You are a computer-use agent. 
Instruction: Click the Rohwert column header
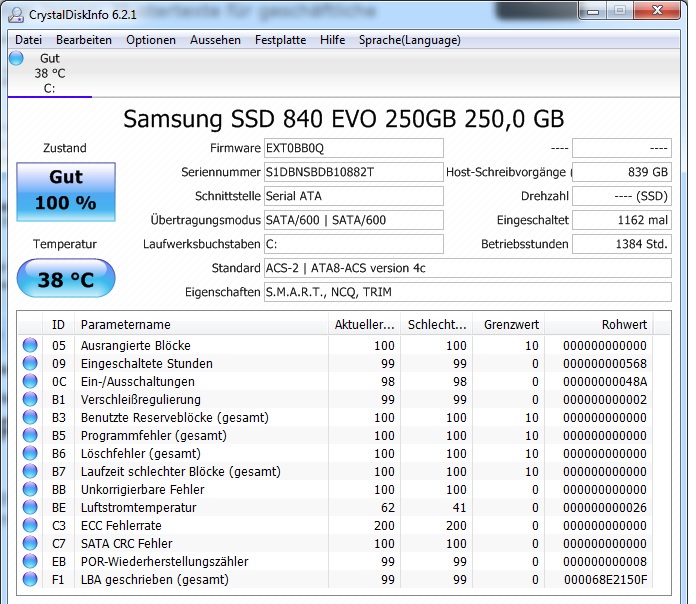(599, 324)
